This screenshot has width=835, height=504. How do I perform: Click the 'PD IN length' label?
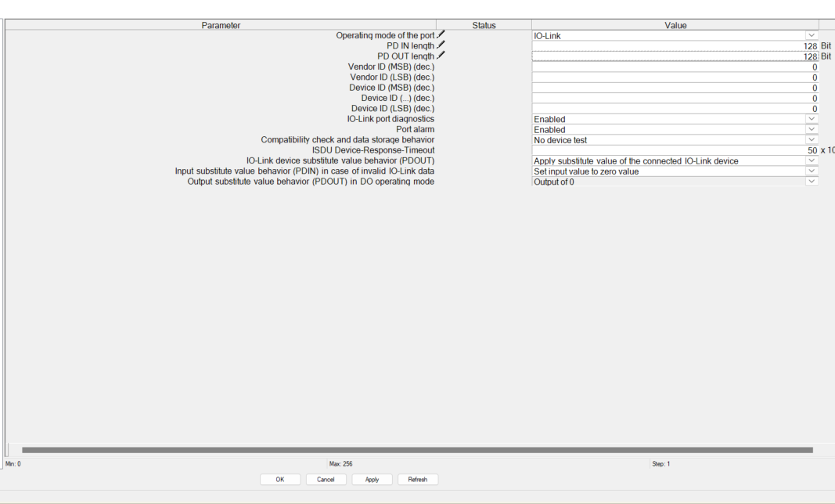(411, 46)
